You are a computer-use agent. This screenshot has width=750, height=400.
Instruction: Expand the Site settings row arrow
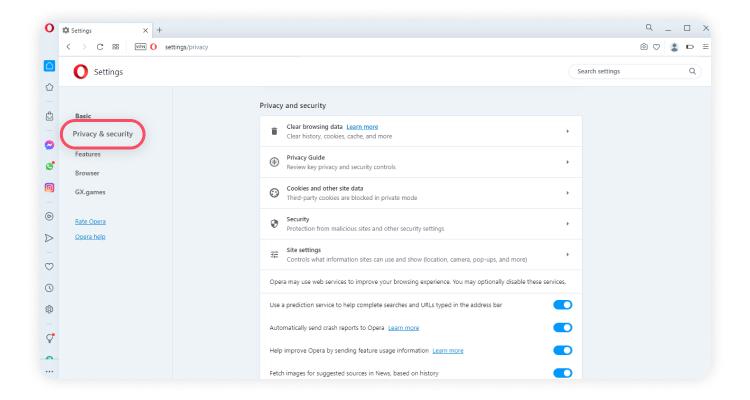[x=568, y=255]
